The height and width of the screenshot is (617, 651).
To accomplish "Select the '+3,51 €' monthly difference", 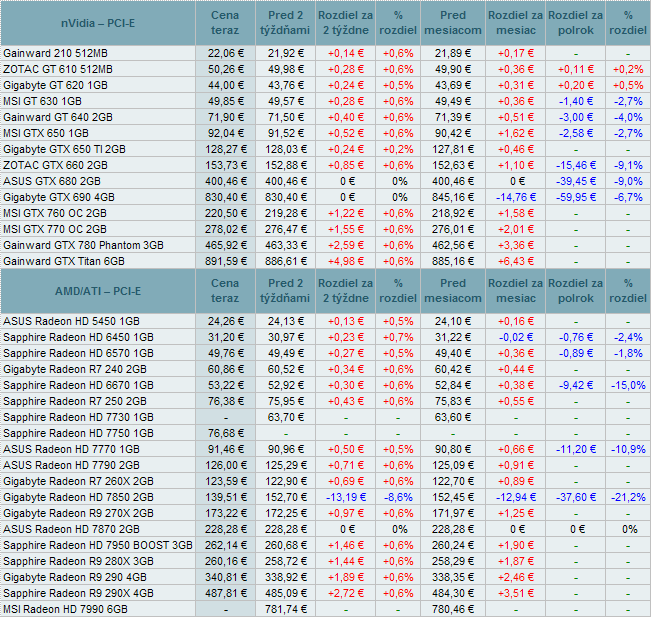I will coord(516,593).
